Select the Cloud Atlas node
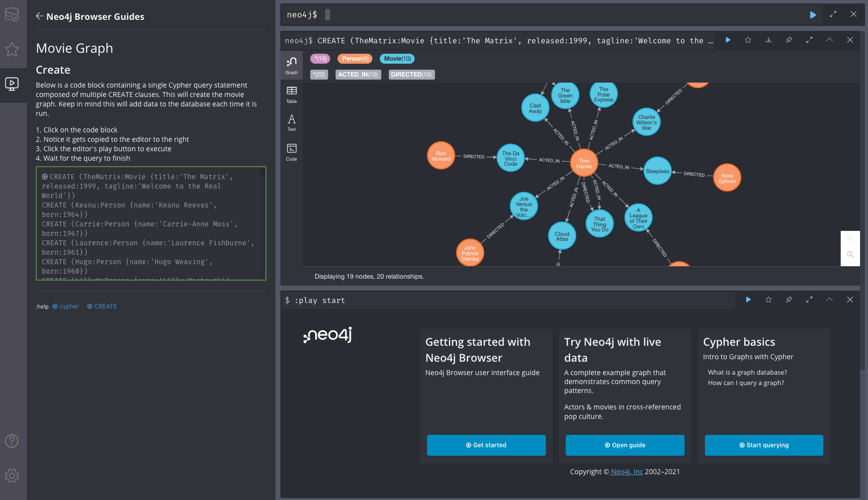The width and height of the screenshot is (868, 500). pos(562,236)
